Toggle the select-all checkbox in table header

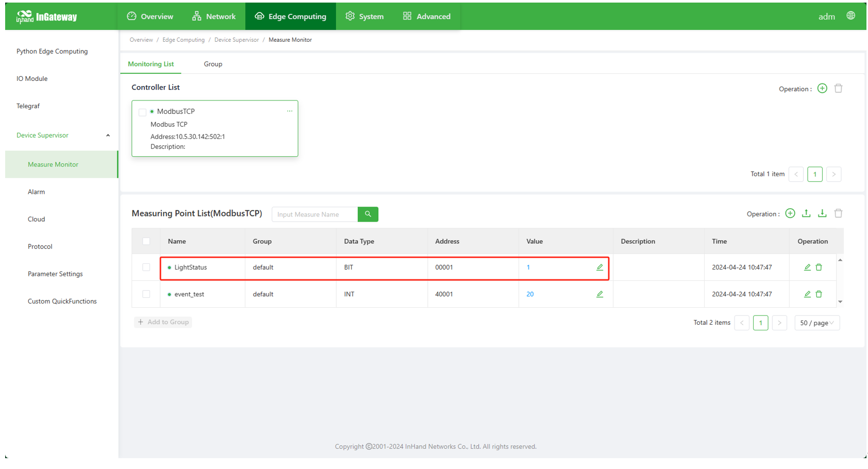(x=146, y=241)
